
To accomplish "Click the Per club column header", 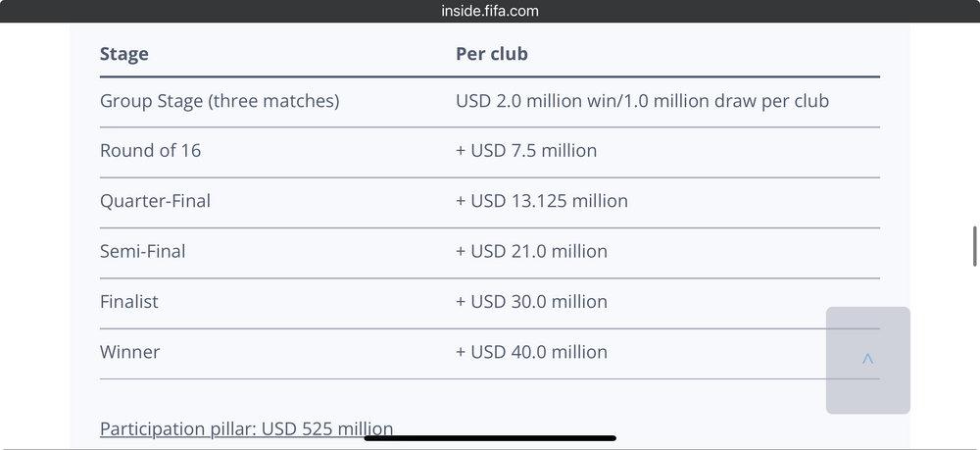I will (x=492, y=54).
